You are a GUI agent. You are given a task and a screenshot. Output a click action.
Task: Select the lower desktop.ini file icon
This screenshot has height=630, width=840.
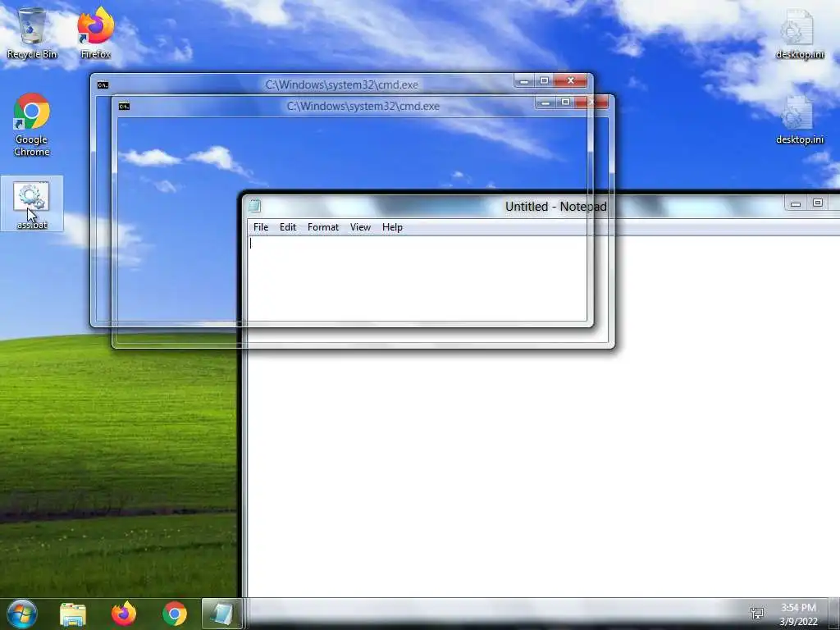(799, 120)
